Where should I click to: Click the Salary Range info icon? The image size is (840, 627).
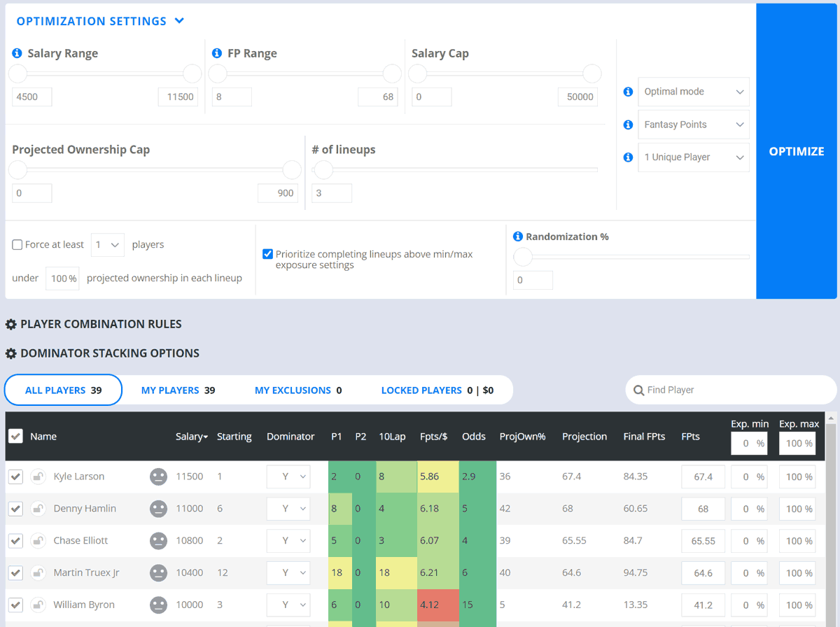click(x=17, y=53)
